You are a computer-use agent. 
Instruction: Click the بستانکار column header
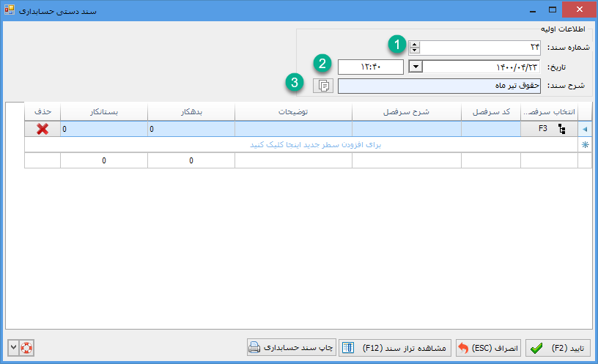104,111
